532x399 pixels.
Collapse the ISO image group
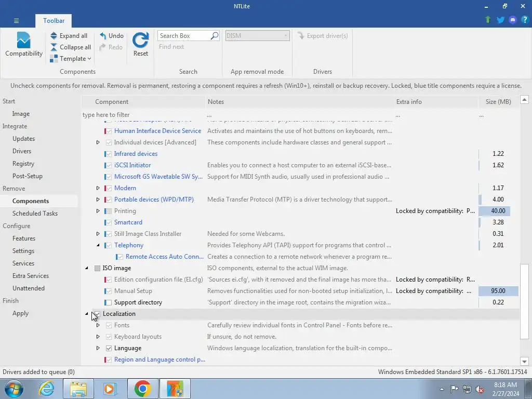coord(87,268)
